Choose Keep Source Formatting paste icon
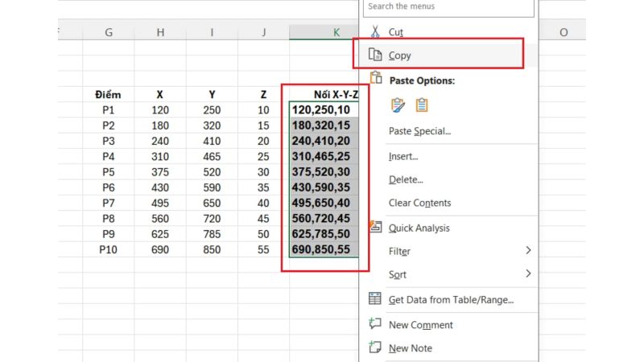 (x=398, y=105)
